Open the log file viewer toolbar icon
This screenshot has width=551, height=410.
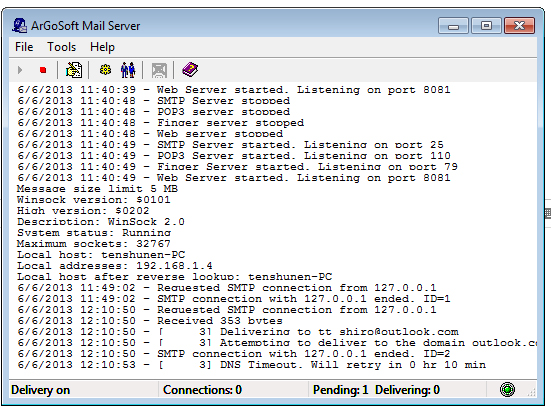(74, 70)
